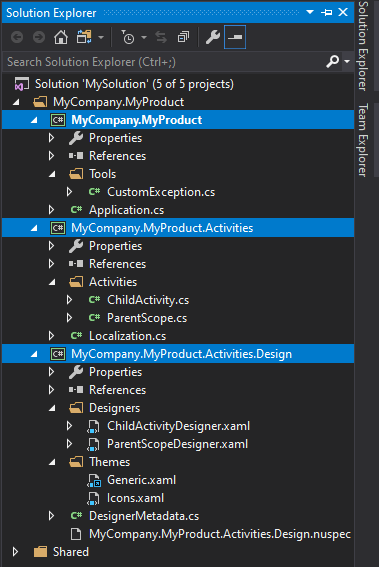
Task: Switch to Solution Explorer side tab
Action: [x=363, y=46]
